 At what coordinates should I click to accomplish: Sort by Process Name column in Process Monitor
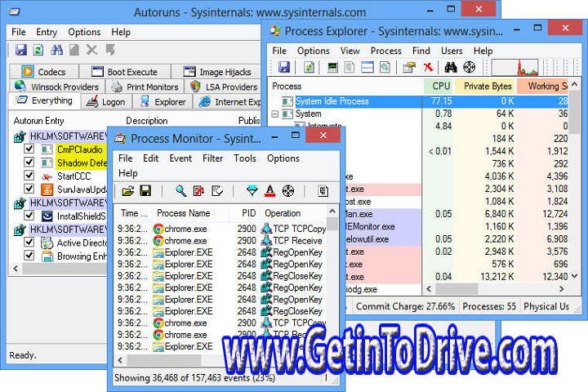(x=190, y=213)
